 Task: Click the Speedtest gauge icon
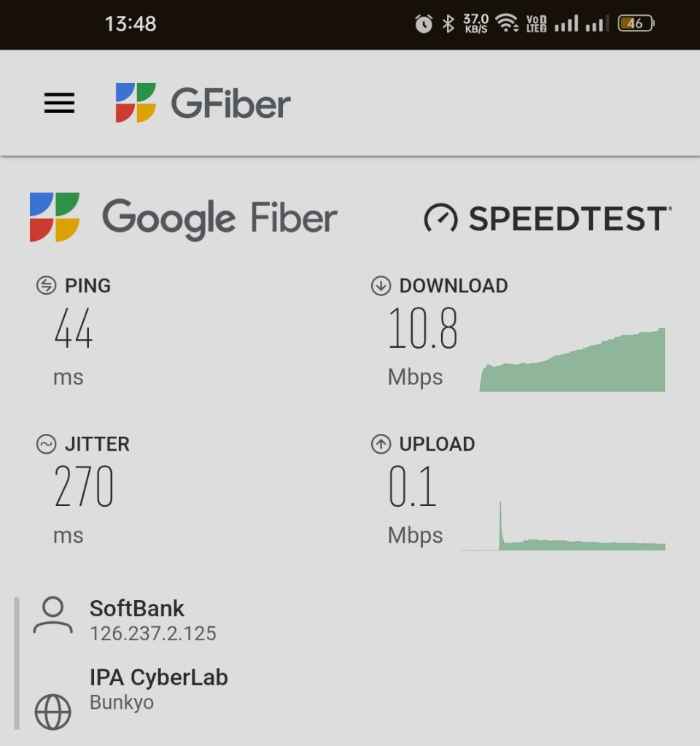coord(440,218)
